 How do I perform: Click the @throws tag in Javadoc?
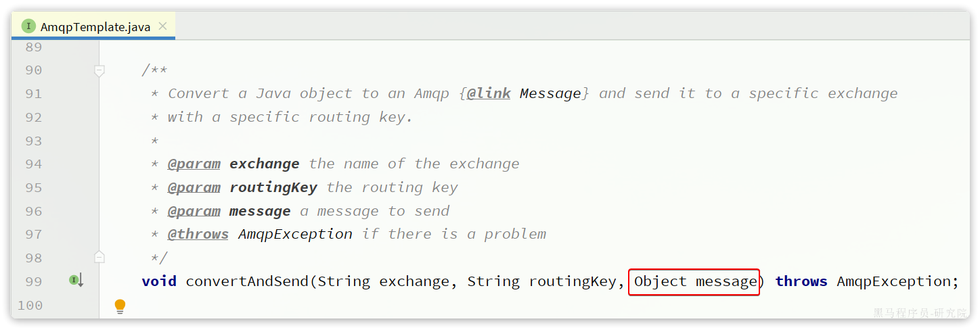pos(198,234)
